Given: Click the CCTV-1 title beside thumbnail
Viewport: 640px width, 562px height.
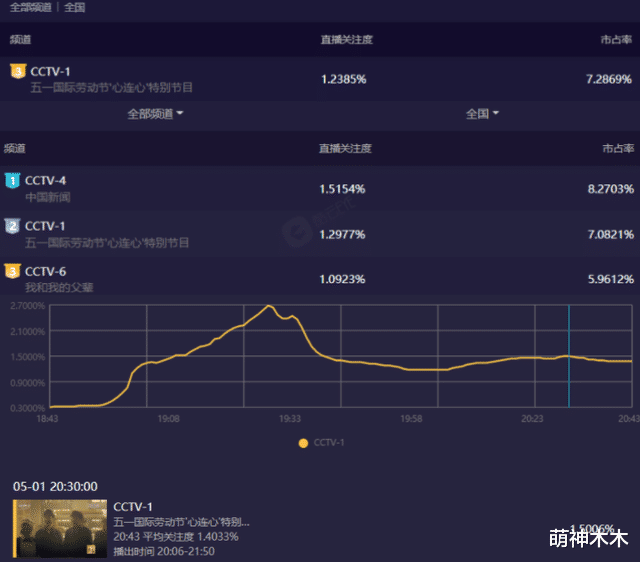Looking at the screenshot, I should point(133,507).
